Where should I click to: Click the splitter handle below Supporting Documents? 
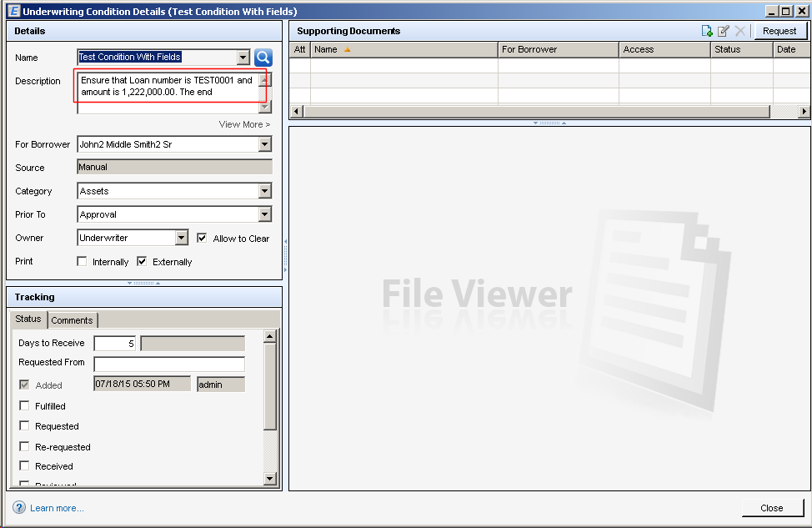coord(549,123)
